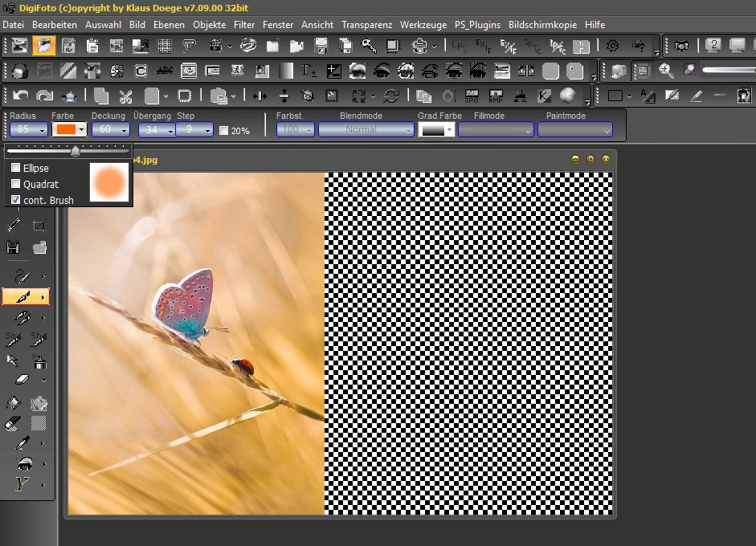The width and height of the screenshot is (756, 546).
Task: Click the scissors cut icon
Action: point(125,96)
